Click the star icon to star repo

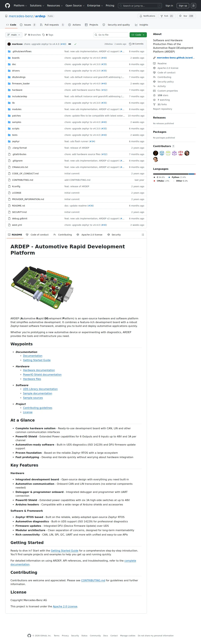pyautogui.click(x=180, y=16)
